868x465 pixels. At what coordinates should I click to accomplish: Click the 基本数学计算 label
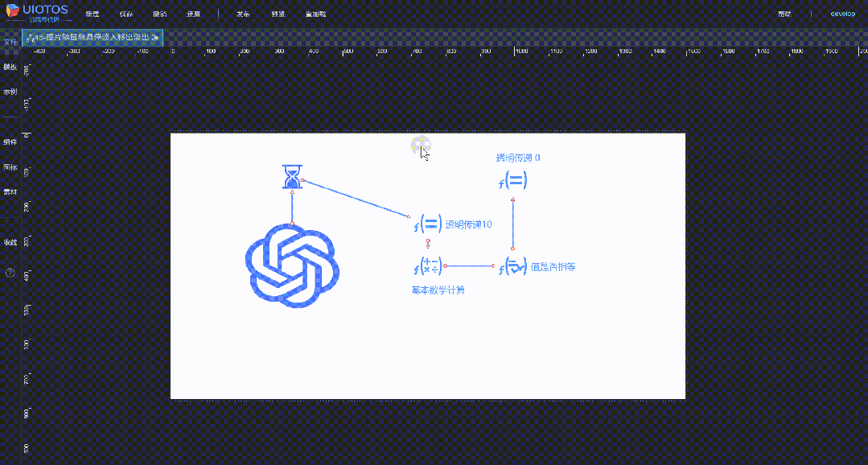tap(438, 290)
